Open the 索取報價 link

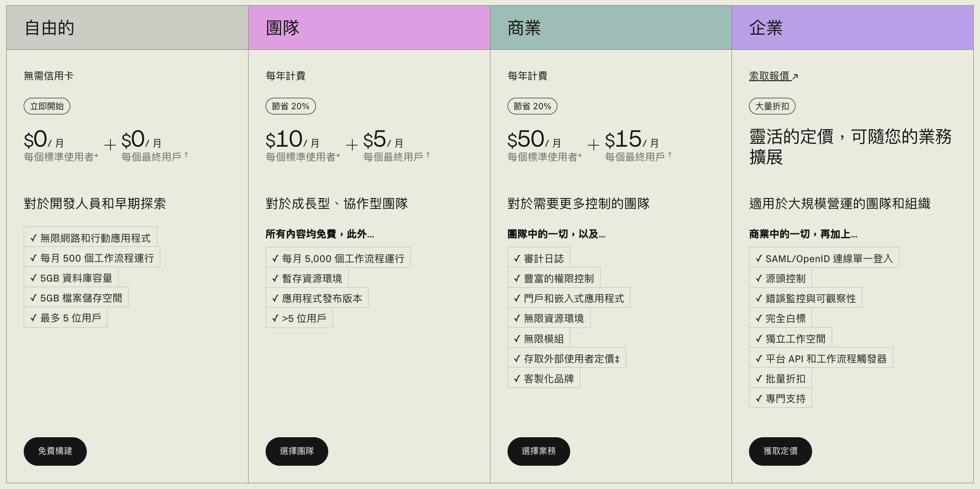[x=769, y=76]
